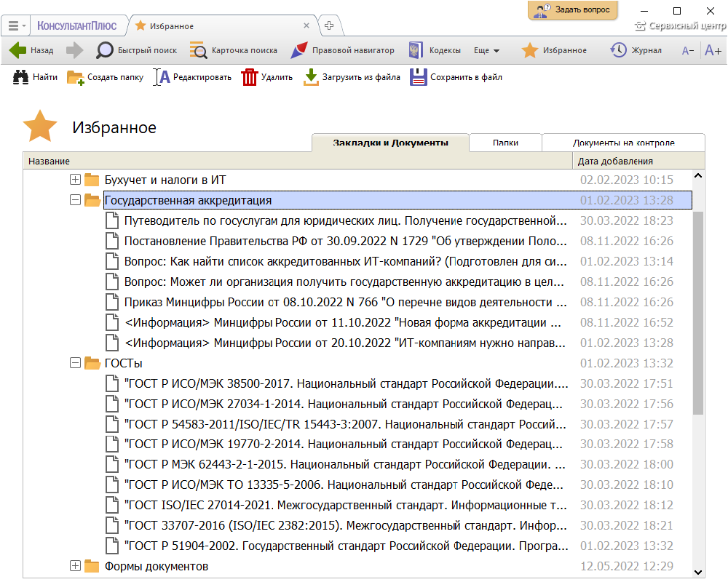The image size is (728, 582).
Task: Click the red Удалить trash icon
Action: tap(250, 77)
